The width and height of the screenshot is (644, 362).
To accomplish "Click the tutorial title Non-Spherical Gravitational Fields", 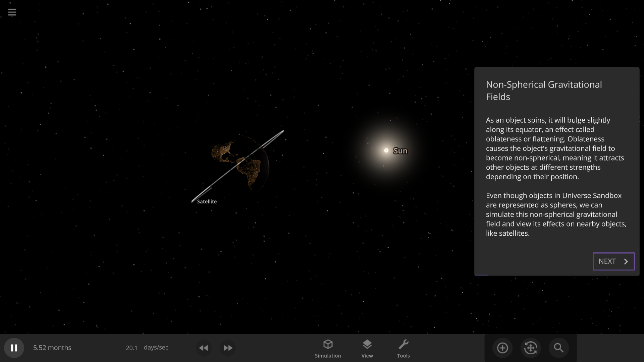I will (x=544, y=90).
